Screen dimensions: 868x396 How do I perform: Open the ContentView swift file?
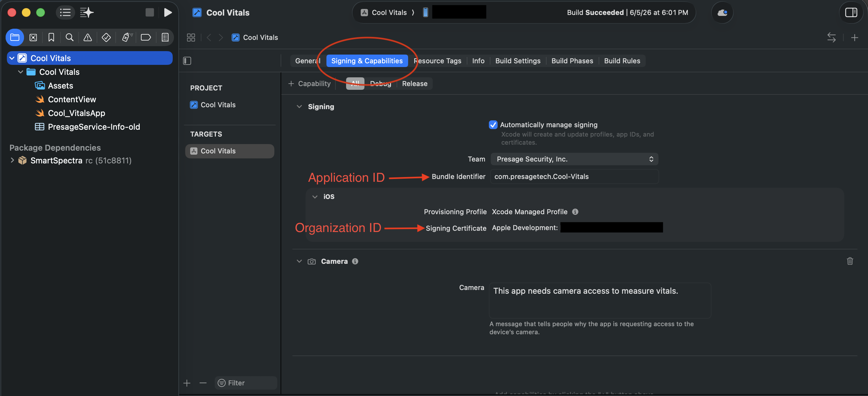[66, 99]
